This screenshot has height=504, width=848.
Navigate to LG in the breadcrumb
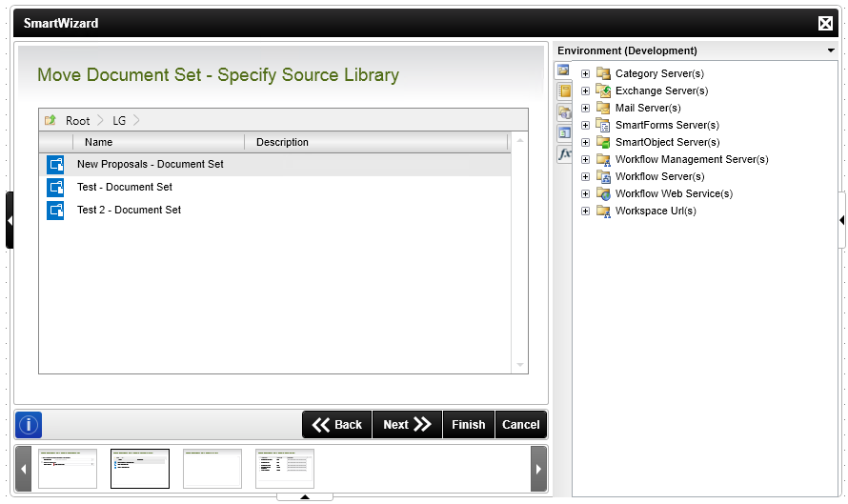pyautogui.click(x=119, y=121)
